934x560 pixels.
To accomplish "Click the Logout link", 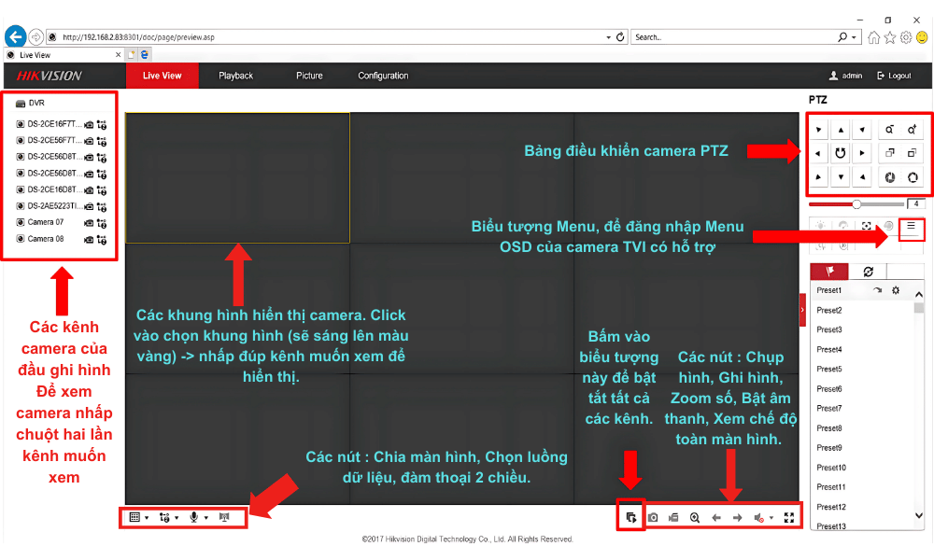I will click(894, 76).
